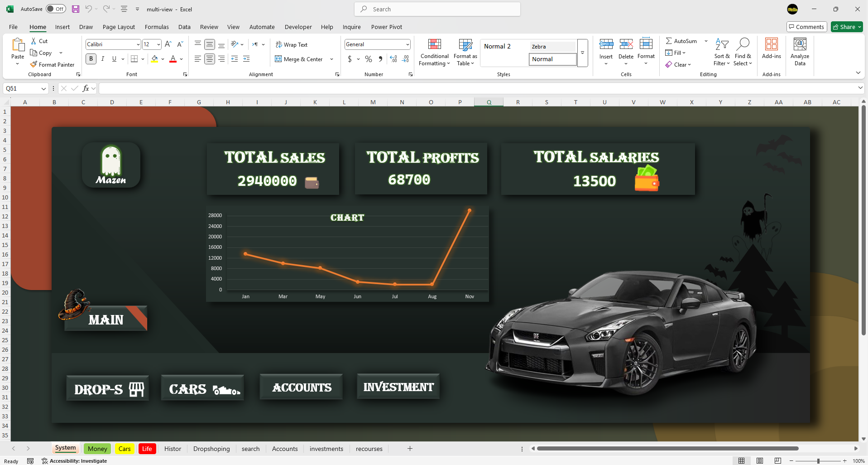
Task: Click the ACCOUNTS dashboard button
Action: tap(302, 387)
